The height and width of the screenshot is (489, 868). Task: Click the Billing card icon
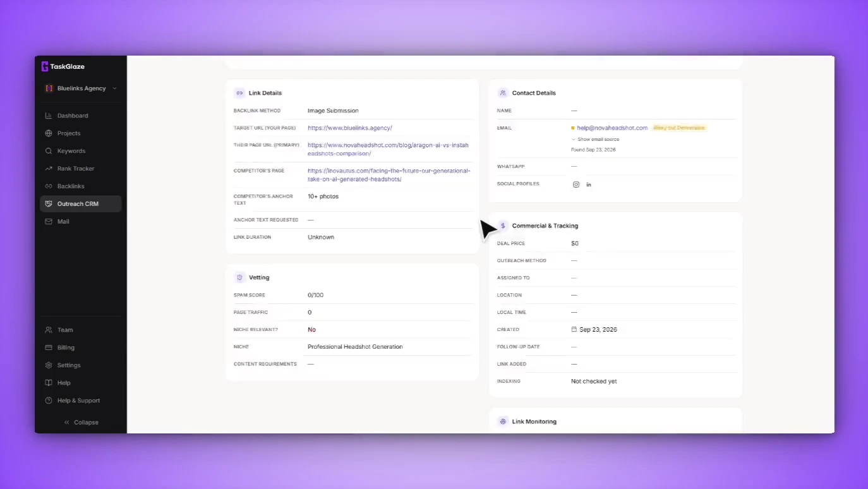click(49, 347)
